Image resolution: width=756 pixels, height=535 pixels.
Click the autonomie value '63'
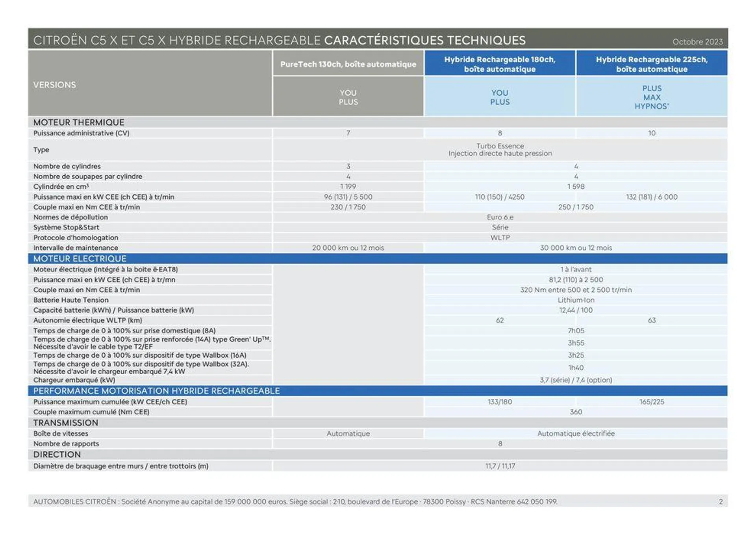point(652,320)
